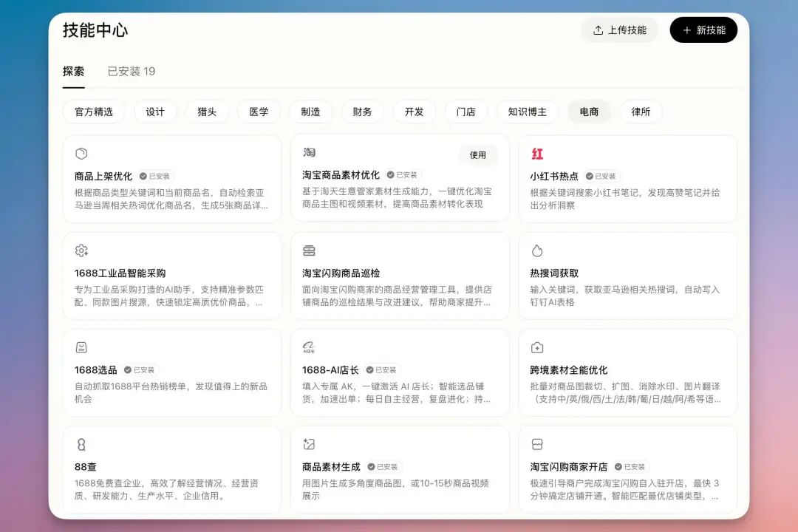Click the gear icon on 1688工业品智能采购
Image resolution: width=798 pixels, height=532 pixels.
(81, 250)
